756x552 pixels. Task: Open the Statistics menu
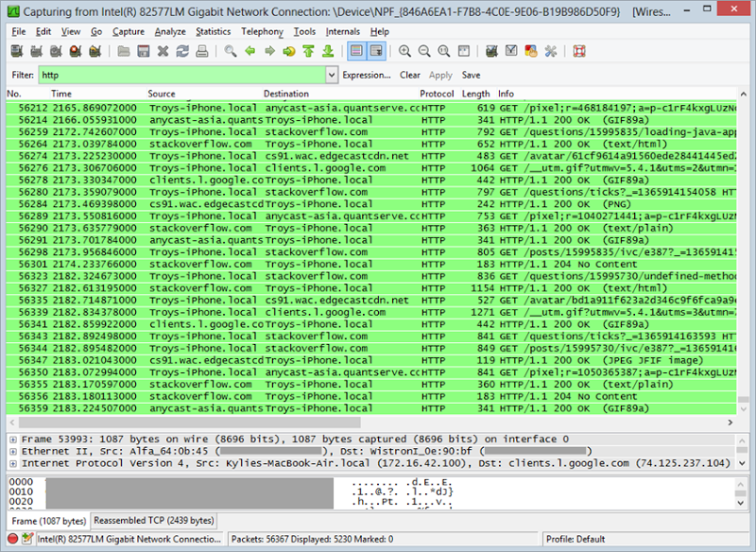pyautogui.click(x=213, y=31)
